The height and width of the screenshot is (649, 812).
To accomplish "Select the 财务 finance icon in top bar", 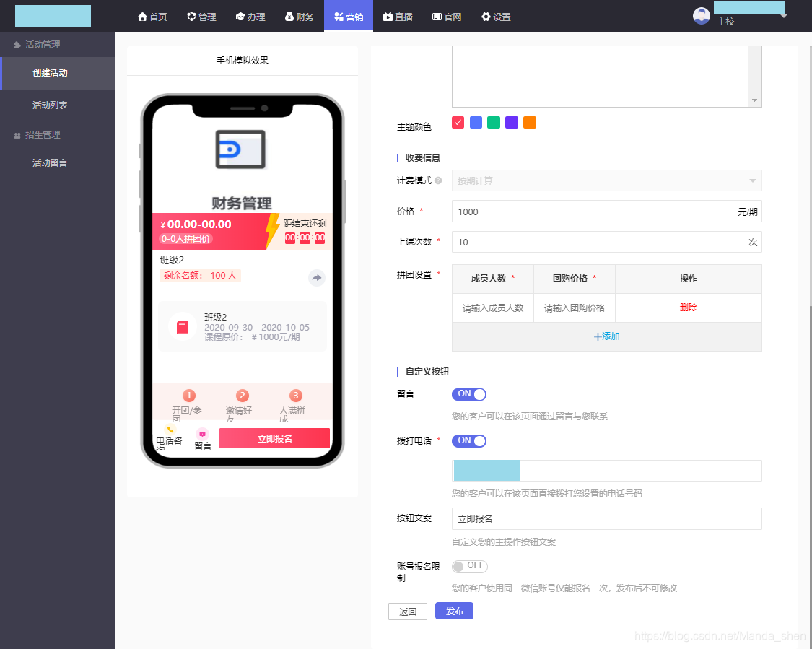I will tap(289, 16).
